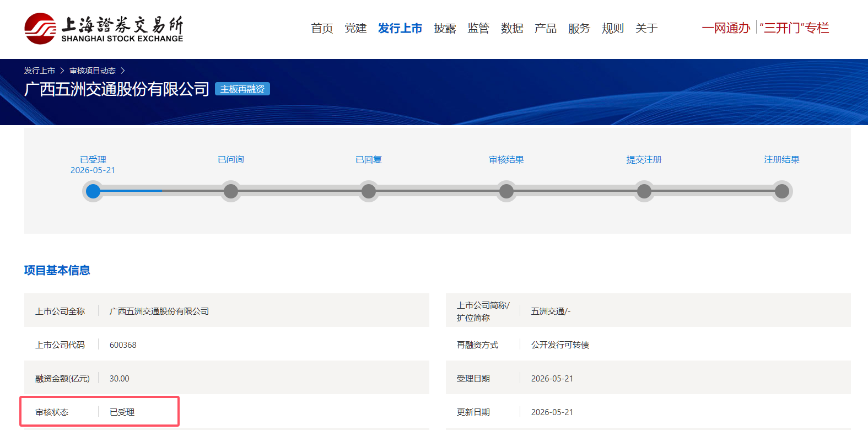Viewport: 868px width, 430px height.
Task: Click the 注册结果 step label
Action: point(782,159)
